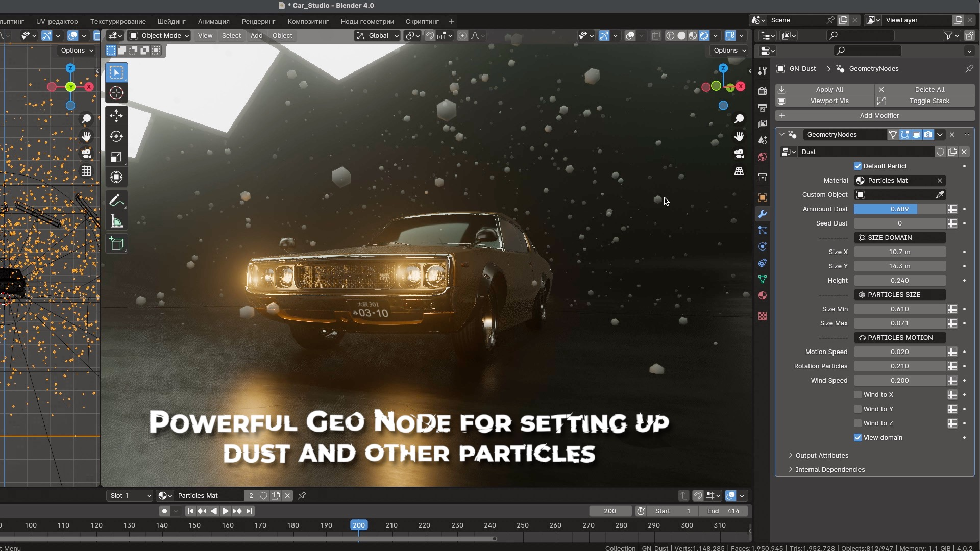The image size is (980, 551).
Task: Switch to the Шейдинг workspace tab
Action: pyautogui.click(x=171, y=21)
